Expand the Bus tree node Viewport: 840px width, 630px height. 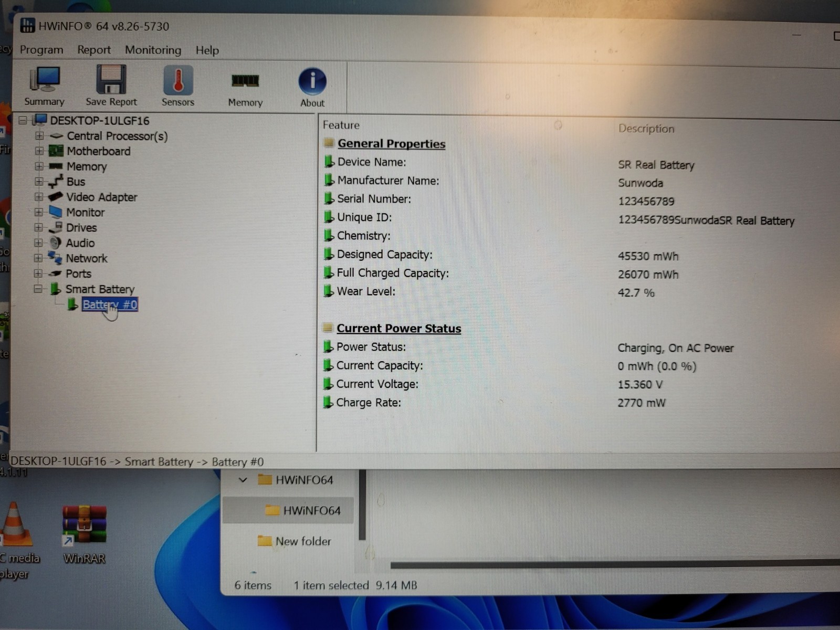tap(39, 181)
